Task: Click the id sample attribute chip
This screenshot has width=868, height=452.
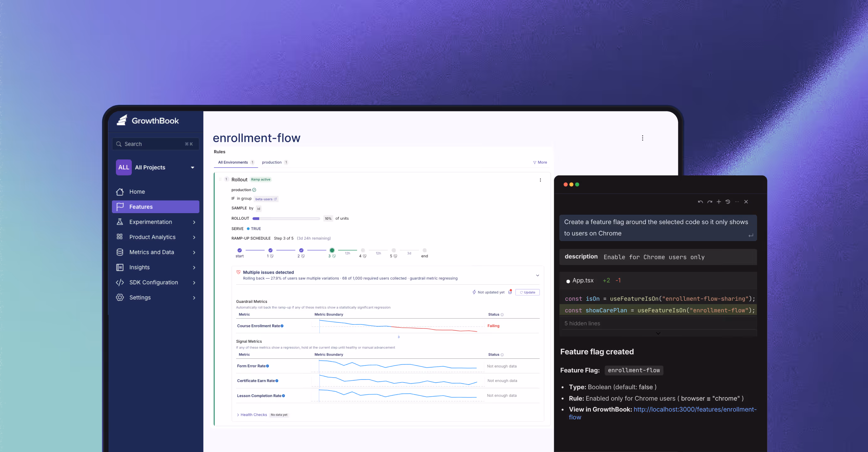Action: pyautogui.click(x=258, y=208)
